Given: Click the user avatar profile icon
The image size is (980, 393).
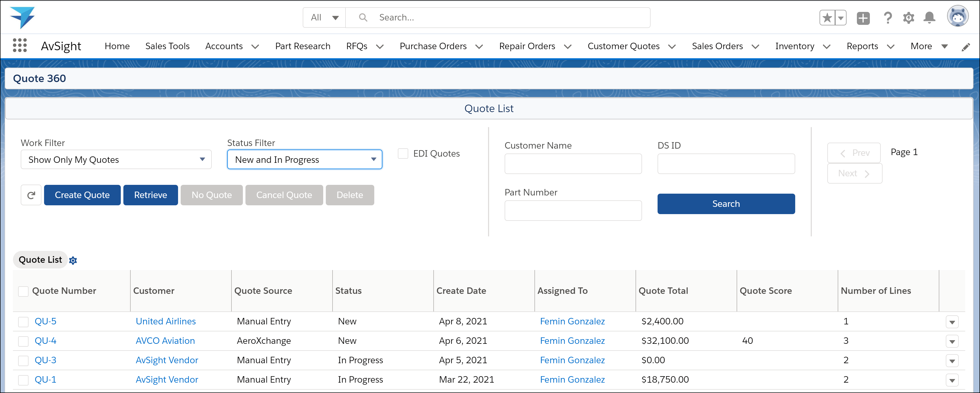Looking at the screenshot, I should pos(957,16).
